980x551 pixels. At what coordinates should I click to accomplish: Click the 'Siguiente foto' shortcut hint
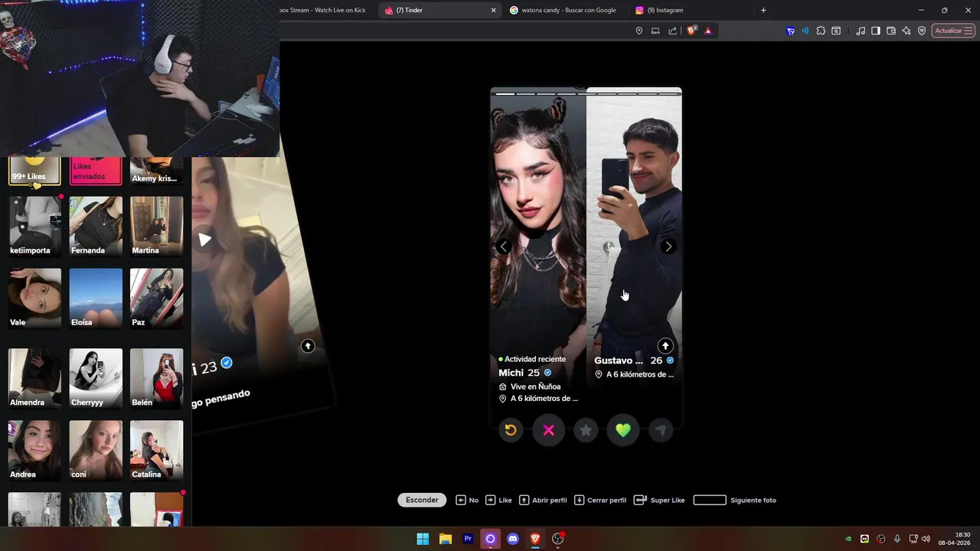(735, 500)
